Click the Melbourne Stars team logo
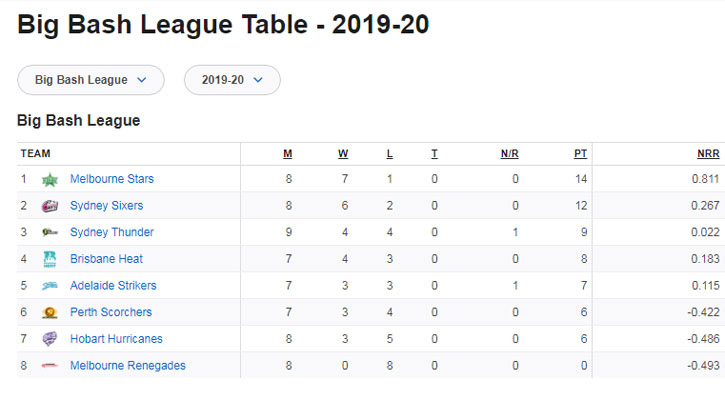 (50, 180)
